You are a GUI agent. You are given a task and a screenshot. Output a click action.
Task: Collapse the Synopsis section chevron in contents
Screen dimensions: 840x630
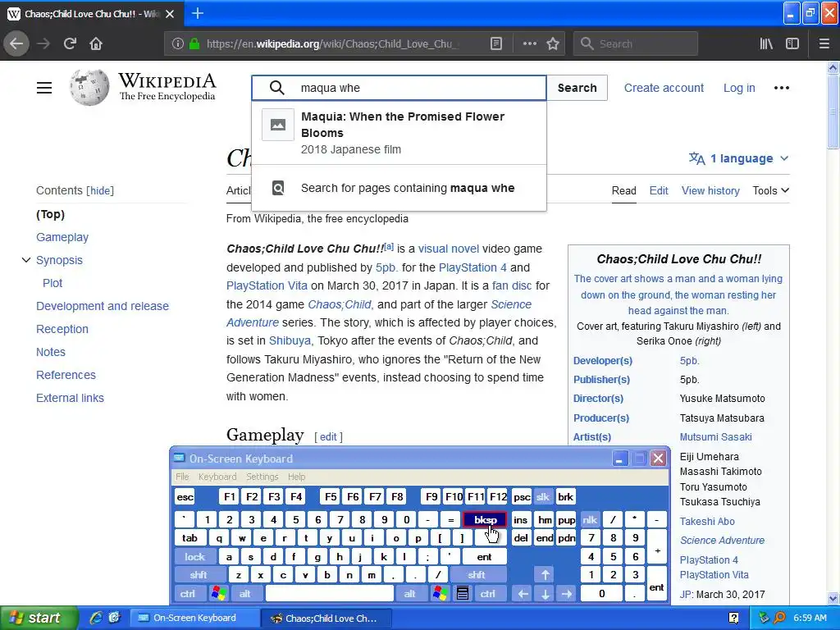[25, 260]
